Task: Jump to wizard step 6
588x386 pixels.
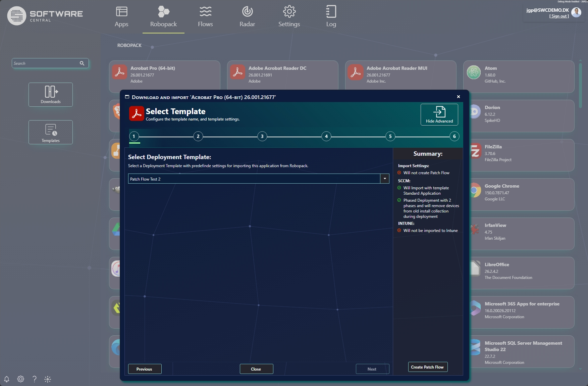Action: 455,136
